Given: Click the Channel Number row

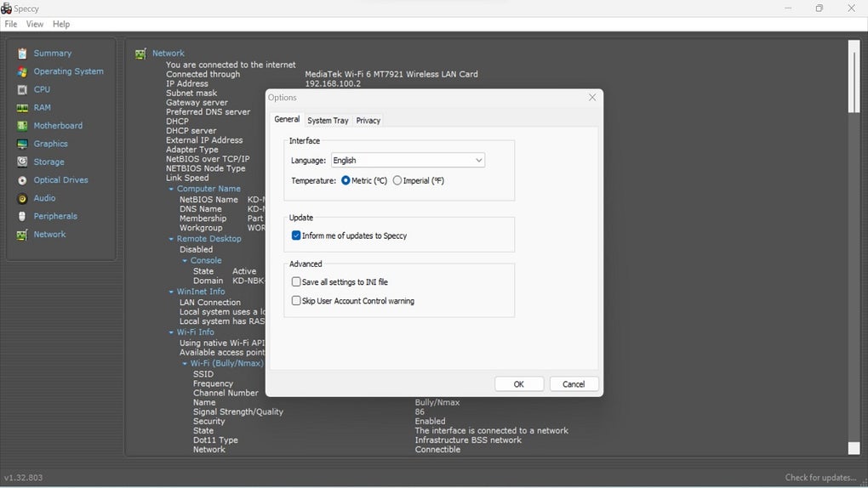Looking at the screenshot, I should tap(226, 393).
